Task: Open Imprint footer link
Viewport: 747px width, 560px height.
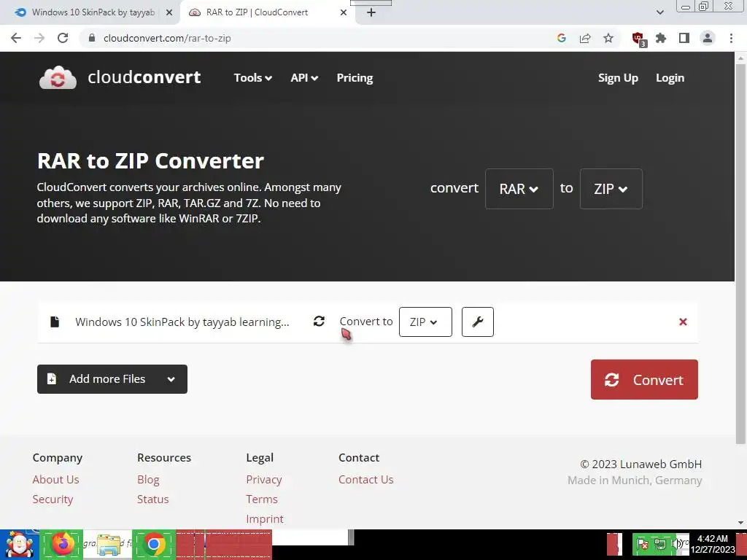Action: coord(265,518)
